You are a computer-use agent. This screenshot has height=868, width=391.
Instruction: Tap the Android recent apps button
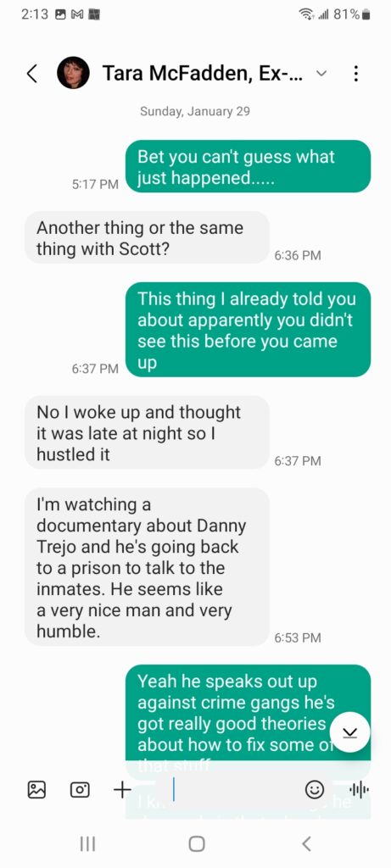[87, 843]
